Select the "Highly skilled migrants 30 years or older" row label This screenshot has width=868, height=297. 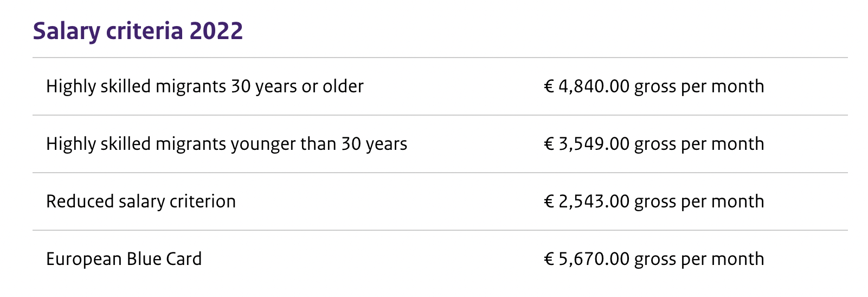pos(205,86)
